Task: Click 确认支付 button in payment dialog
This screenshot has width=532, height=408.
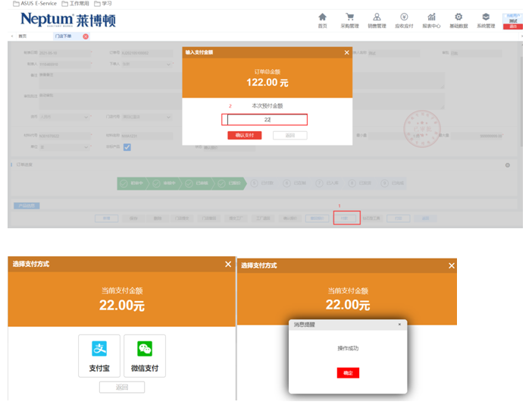Action: tap(245, 135)
